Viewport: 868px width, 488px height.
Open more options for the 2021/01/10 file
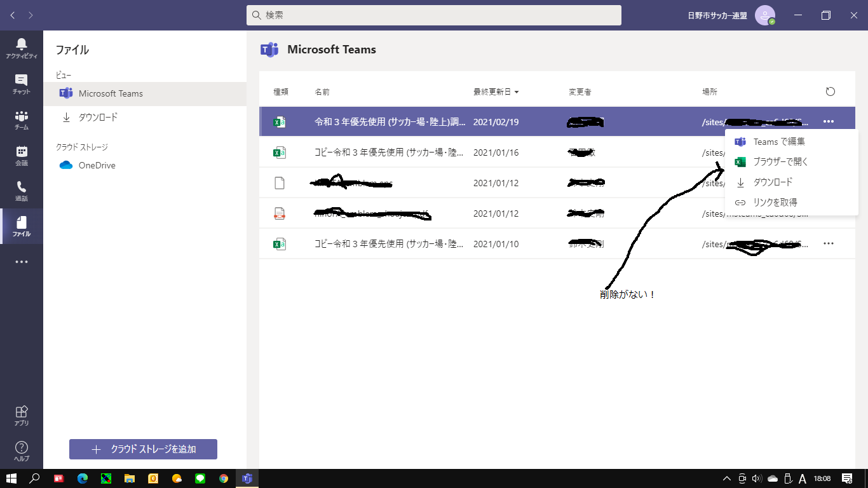point(828,243)
